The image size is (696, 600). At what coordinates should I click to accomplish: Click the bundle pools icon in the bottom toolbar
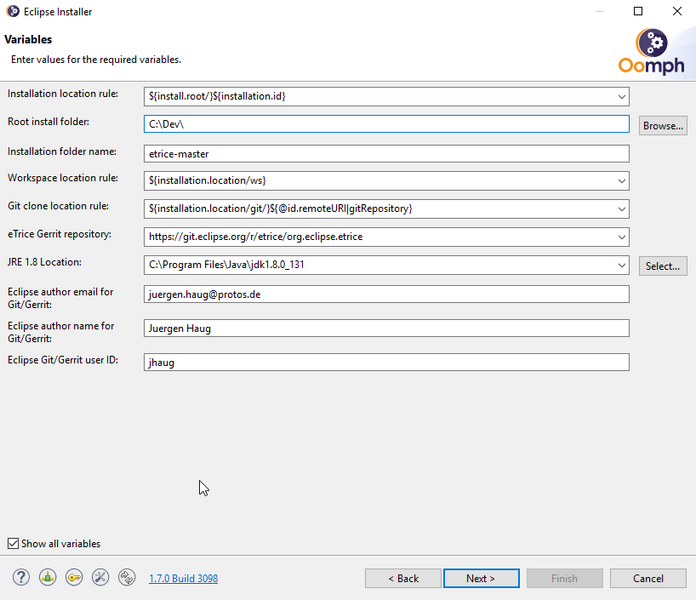47,577
